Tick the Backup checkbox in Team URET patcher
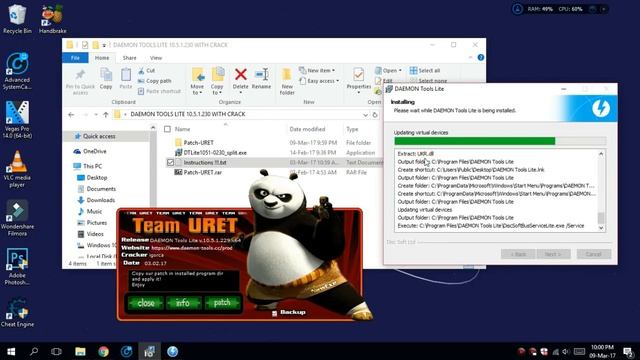Viewport: 640px width, 360px height. 274,313
